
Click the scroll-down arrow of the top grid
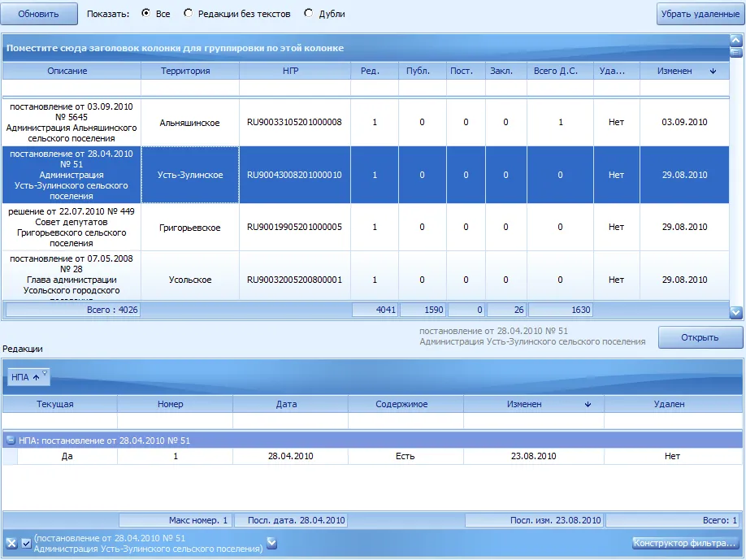click(735, 313)
